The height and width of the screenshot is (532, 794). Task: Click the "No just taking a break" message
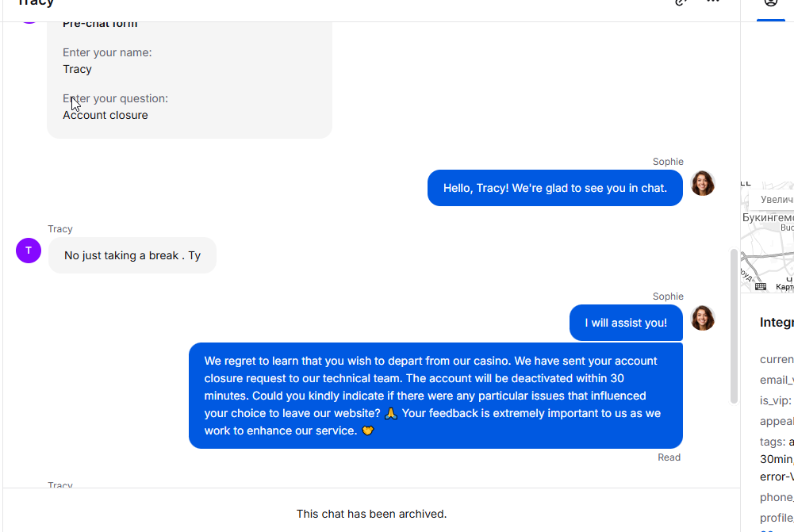pyautogui.click(x=132, y=255)
